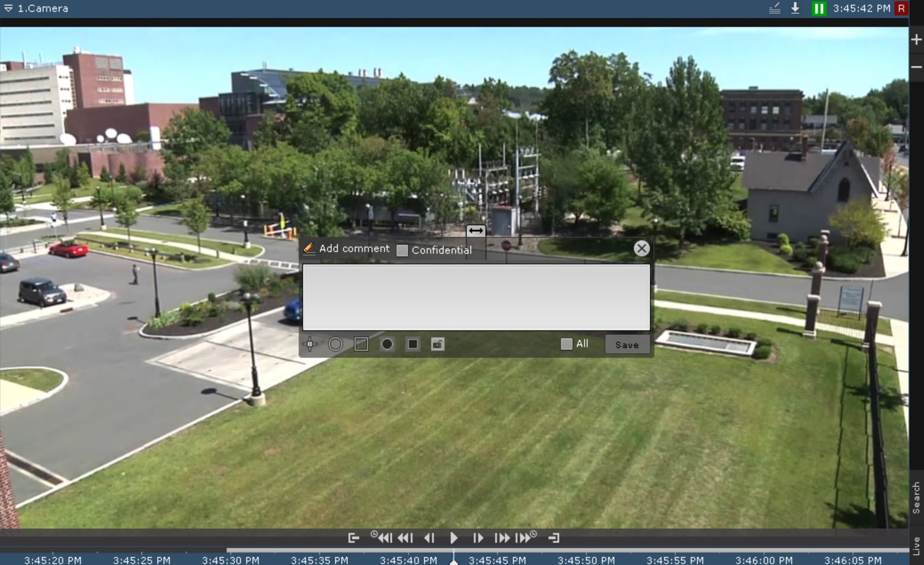Open the 1.Camera dropdown menu
This screenshot has width=924, height=565.
[8, 8]
